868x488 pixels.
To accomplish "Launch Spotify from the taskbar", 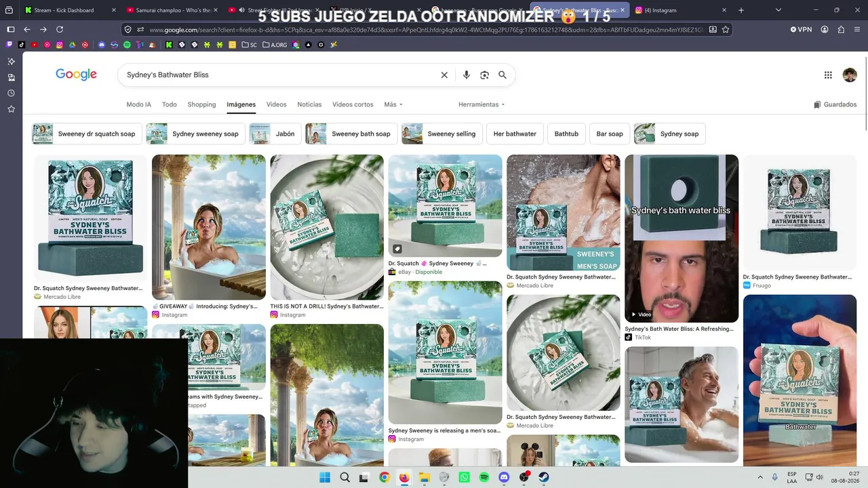I will pos(484,477).
